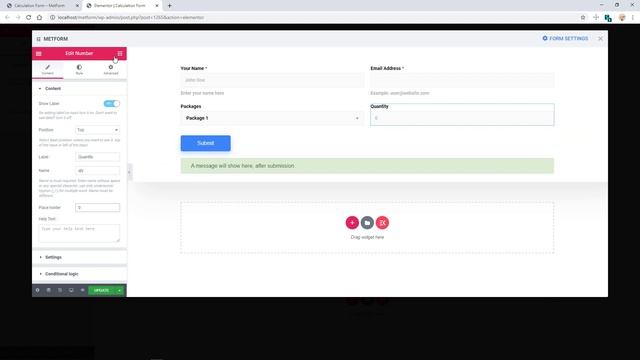The height and width of the screenshot is (360, 640).
Task: Open a new browser tab
Action: [x=169, y=6]
